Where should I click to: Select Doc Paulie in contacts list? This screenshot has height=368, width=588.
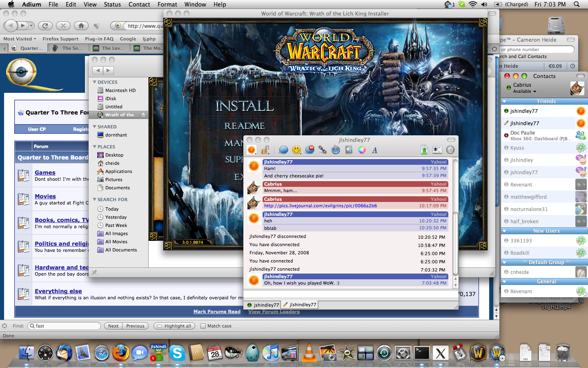pyautogui.click(x=544, y=135)
